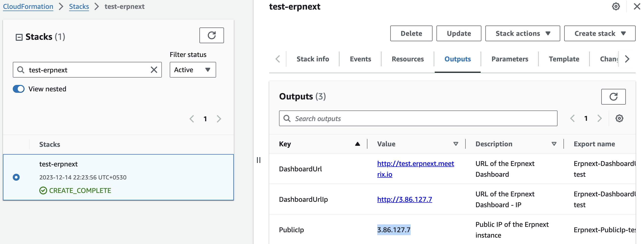Open stack panel settings gear at top
Screen dimensions: 644x244
[x=616, y=6]
